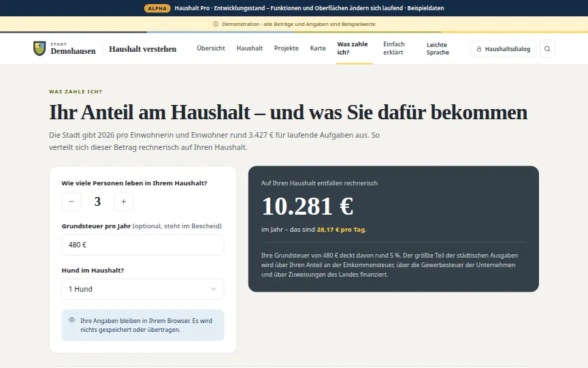Click the 'Haushalt verstehen' site title link

(x=142, y=49)
